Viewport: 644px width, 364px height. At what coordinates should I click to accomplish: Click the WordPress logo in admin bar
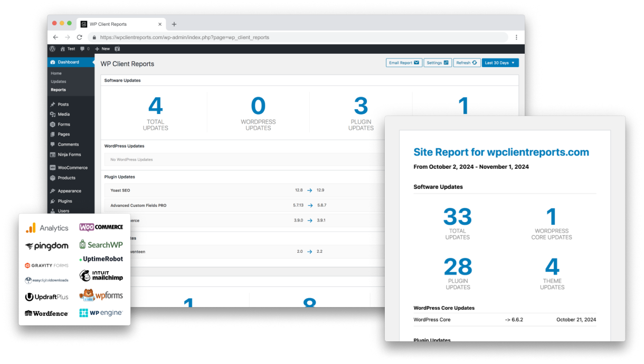pos(52,49)
